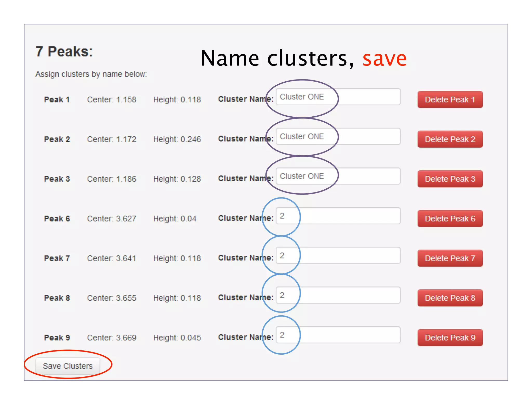Image resolution: width=532 pixels, height=411 pixels.
Task: Click the '7 Peaks:' heading
Action: pyautogui.click(x=64, y=51)
